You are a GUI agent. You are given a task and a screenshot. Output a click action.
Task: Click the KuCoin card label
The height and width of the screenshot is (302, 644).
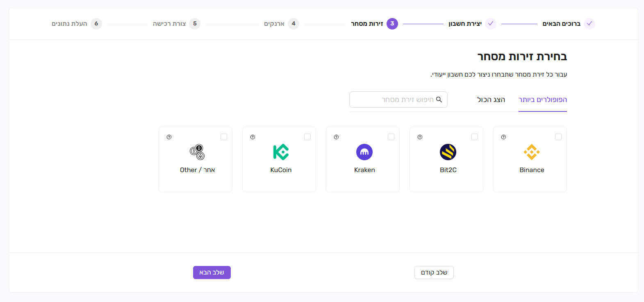(281, 170)
